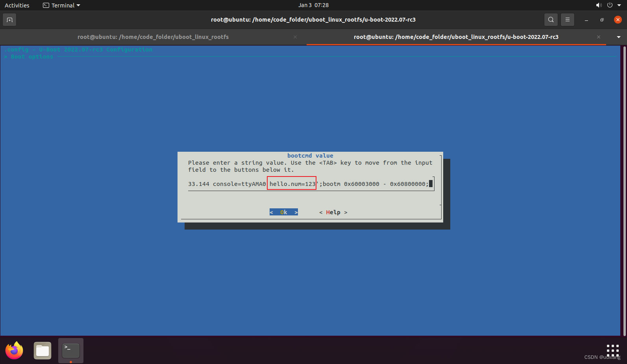Open the Files manager from the dock

43,350
